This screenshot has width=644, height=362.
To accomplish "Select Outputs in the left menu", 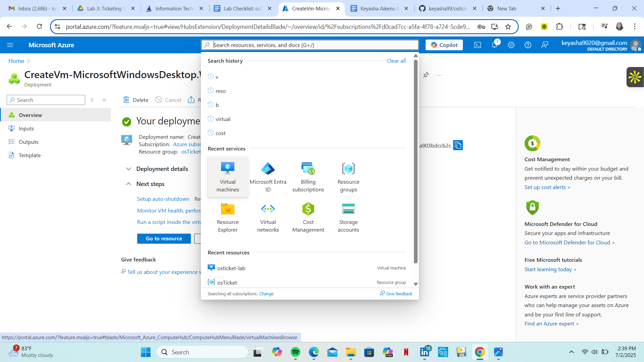I will (55, 142).
